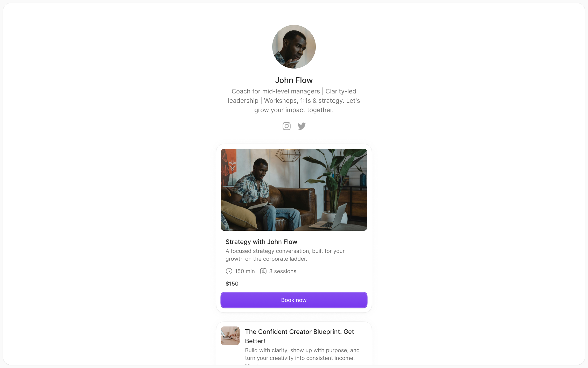588x368 pixels.
Task: Click the focused strategy conversation description
Action: pyautogui.click(x=285, y=255)
